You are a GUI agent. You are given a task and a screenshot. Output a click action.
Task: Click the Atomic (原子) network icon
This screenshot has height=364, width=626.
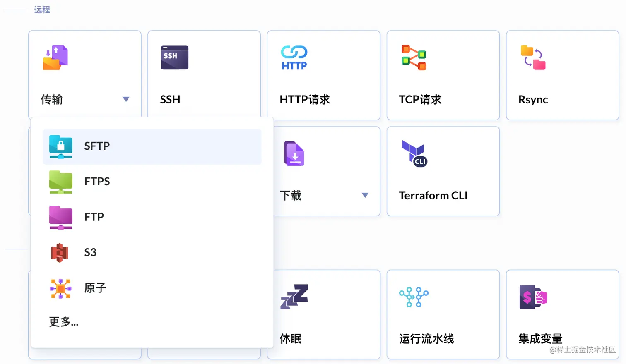tap(61, 288)
